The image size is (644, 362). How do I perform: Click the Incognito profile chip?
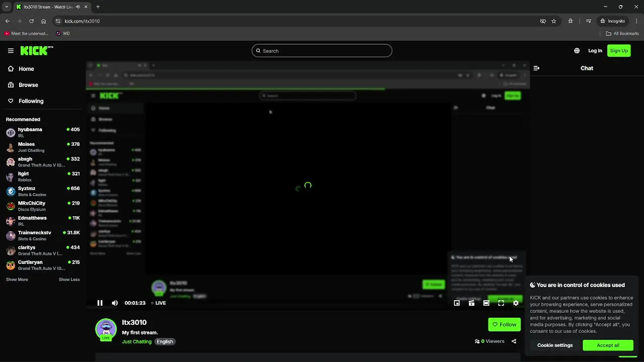click(x=612, y=21)
